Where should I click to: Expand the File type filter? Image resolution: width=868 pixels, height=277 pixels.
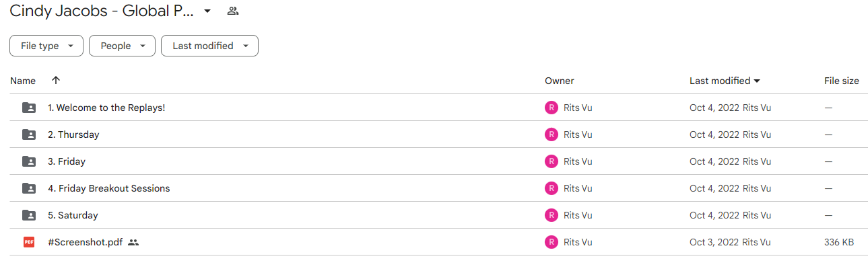click(x=46, y=46)
